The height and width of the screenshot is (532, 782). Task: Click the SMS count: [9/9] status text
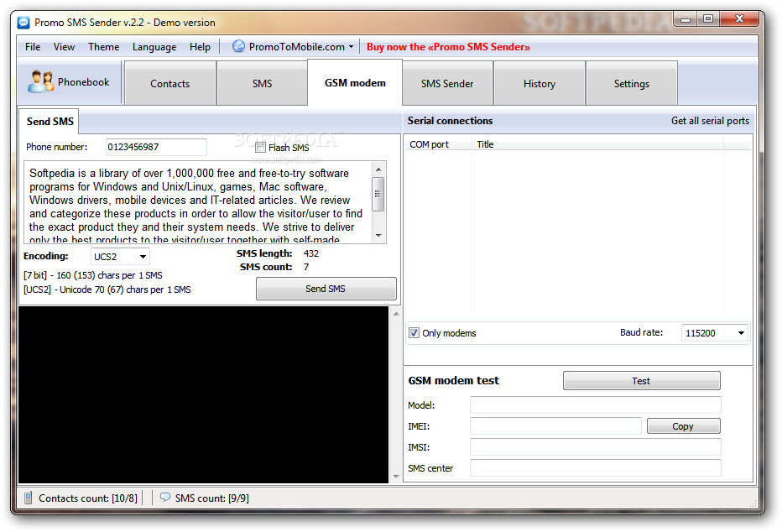point(212,498)
